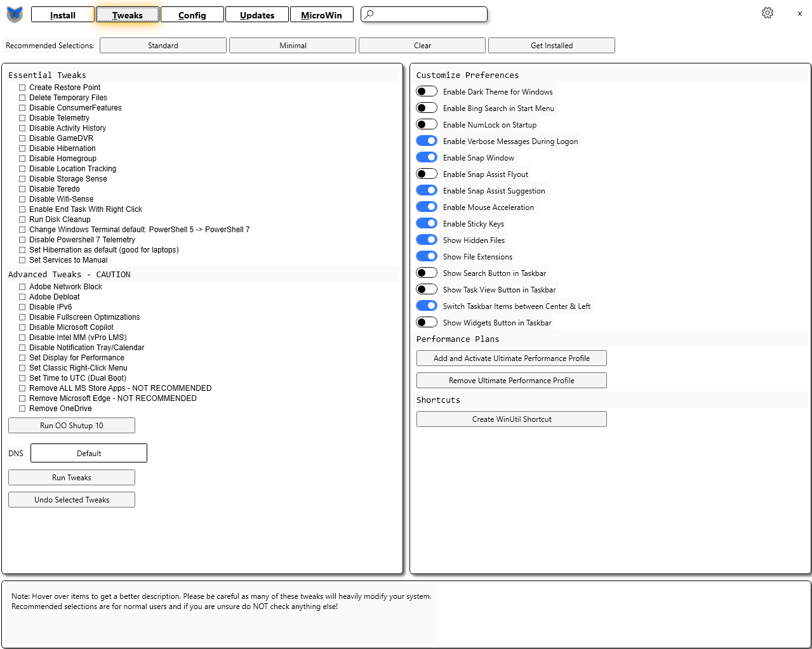This screenshot has height=649, width=812.
Task: Check the Create Restore Point checkbox
Action: [22, 87]
